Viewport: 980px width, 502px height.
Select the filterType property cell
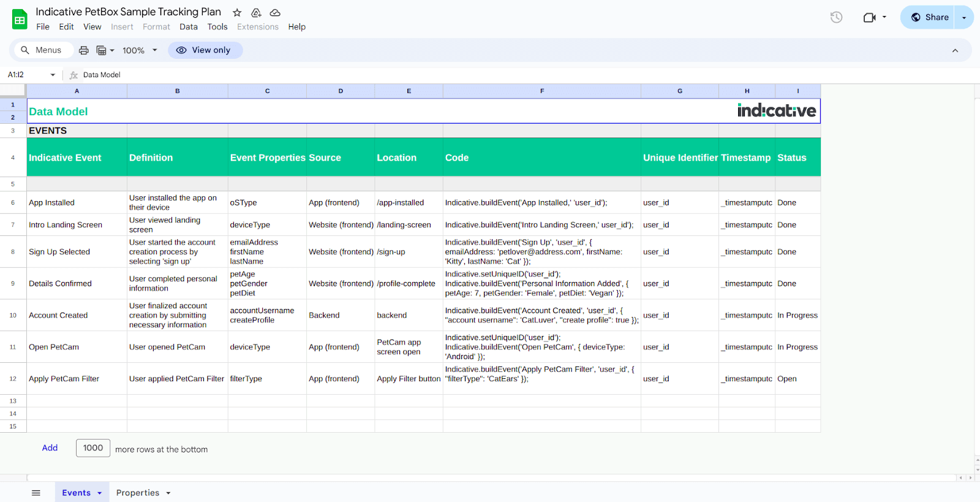[267, 379]
